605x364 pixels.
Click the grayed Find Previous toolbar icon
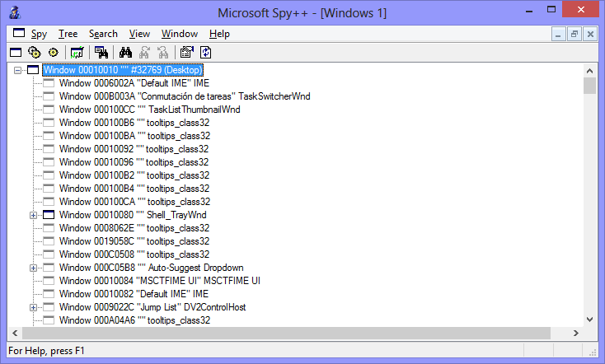[x=163, y=53]
